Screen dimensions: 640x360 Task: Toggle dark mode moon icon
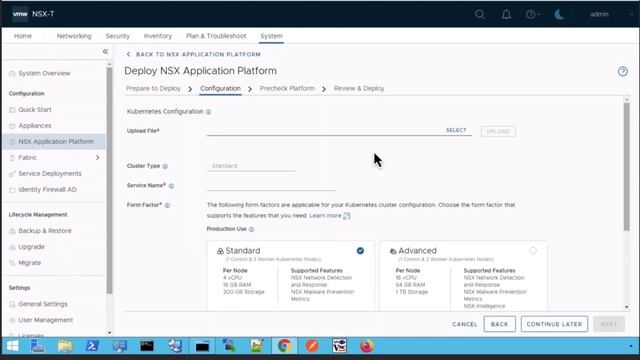tap(559, 14)
